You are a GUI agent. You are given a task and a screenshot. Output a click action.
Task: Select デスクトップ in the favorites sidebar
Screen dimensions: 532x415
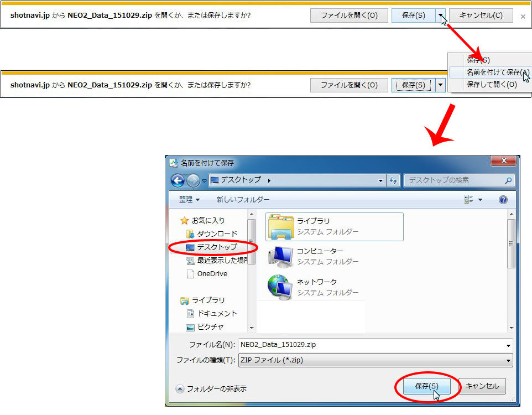pos(217,247)
